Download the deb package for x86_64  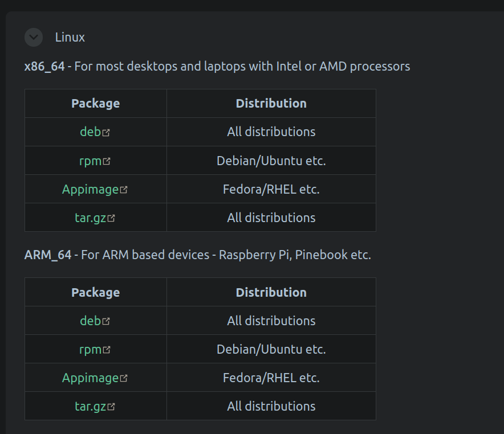click(x=91, y=132)
